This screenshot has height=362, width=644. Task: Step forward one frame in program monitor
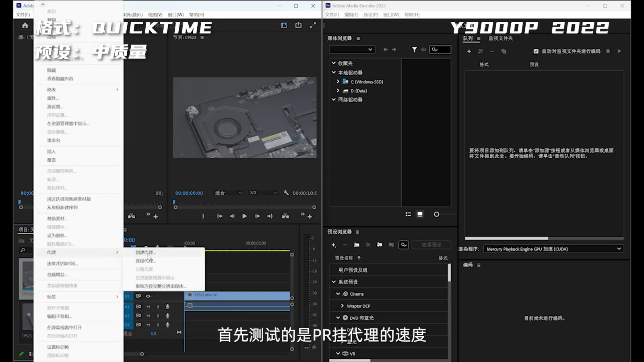[257, 216]
